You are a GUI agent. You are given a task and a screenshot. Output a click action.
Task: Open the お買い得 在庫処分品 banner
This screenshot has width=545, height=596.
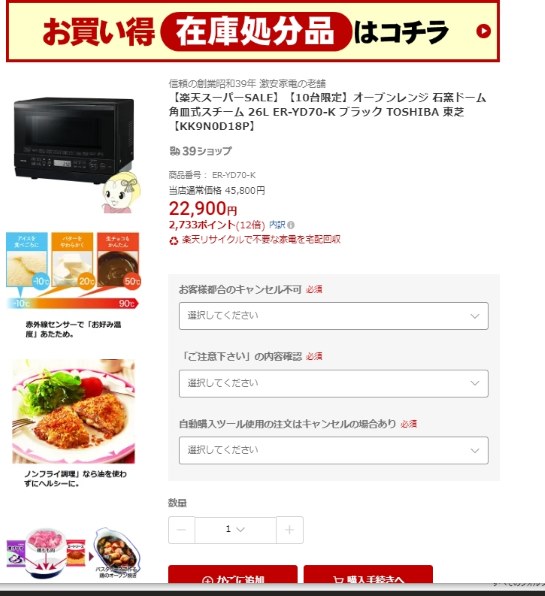(x=253, y=31)
